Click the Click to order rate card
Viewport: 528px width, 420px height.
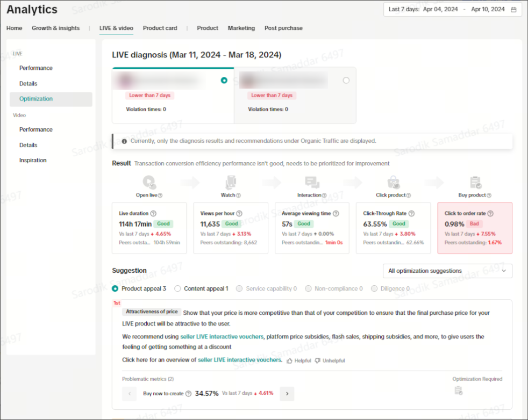[474, 228]
